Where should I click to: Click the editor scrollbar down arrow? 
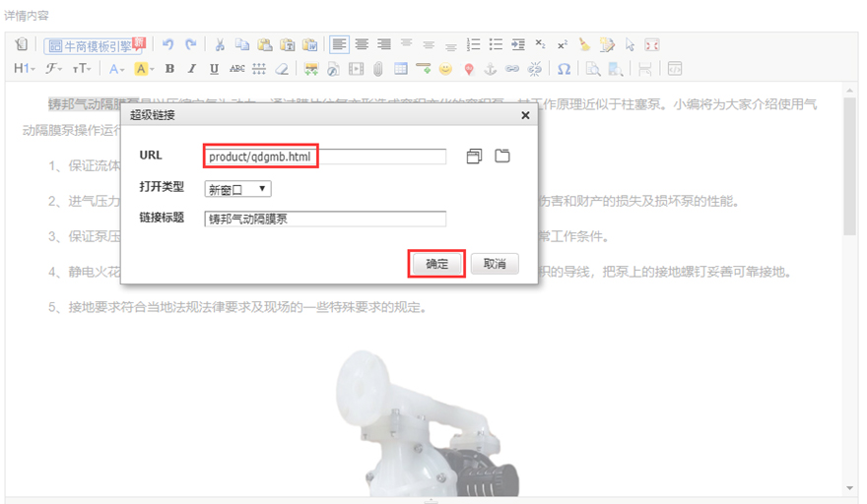(850, 488)
